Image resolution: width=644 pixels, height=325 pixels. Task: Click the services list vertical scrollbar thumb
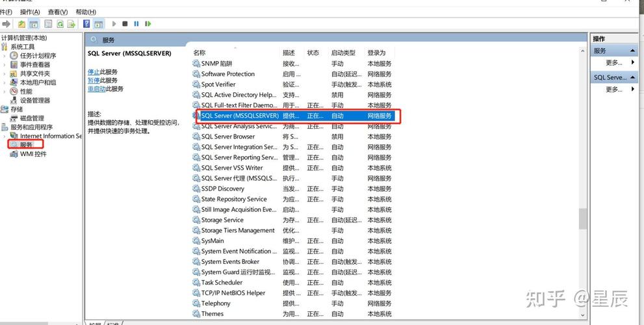[582, 219]
